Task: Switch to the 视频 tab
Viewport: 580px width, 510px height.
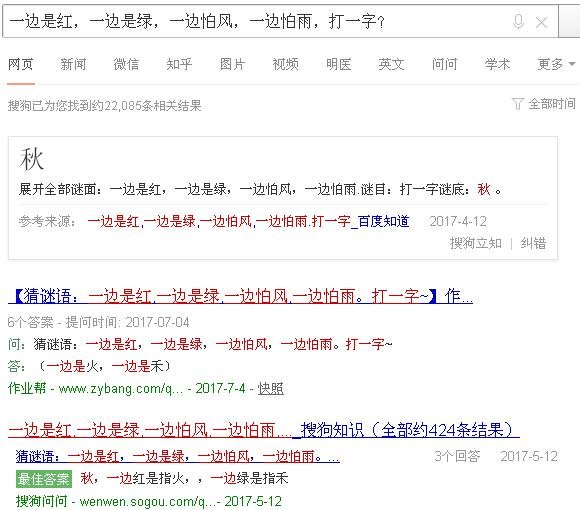Action: [285, 64]
